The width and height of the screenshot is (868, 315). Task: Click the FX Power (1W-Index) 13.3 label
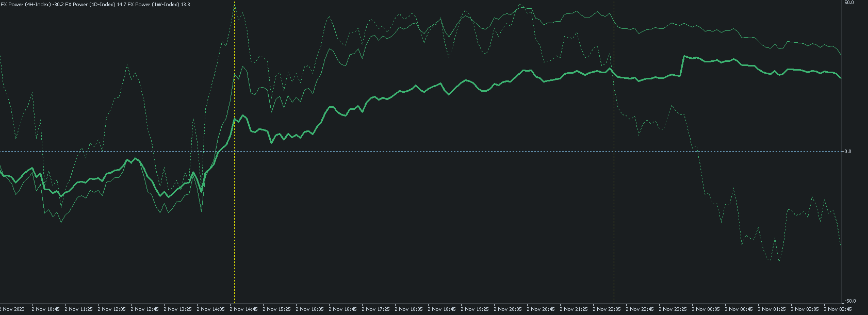coord(158,4)
